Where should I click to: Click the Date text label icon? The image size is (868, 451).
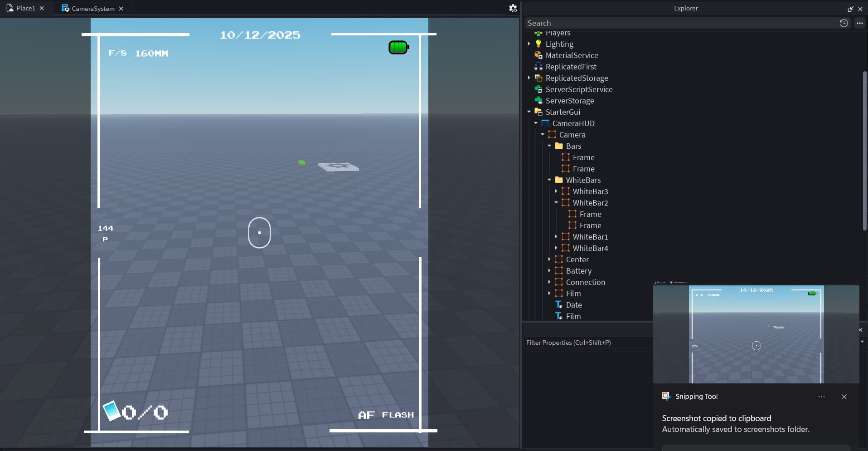click(559, 304)
